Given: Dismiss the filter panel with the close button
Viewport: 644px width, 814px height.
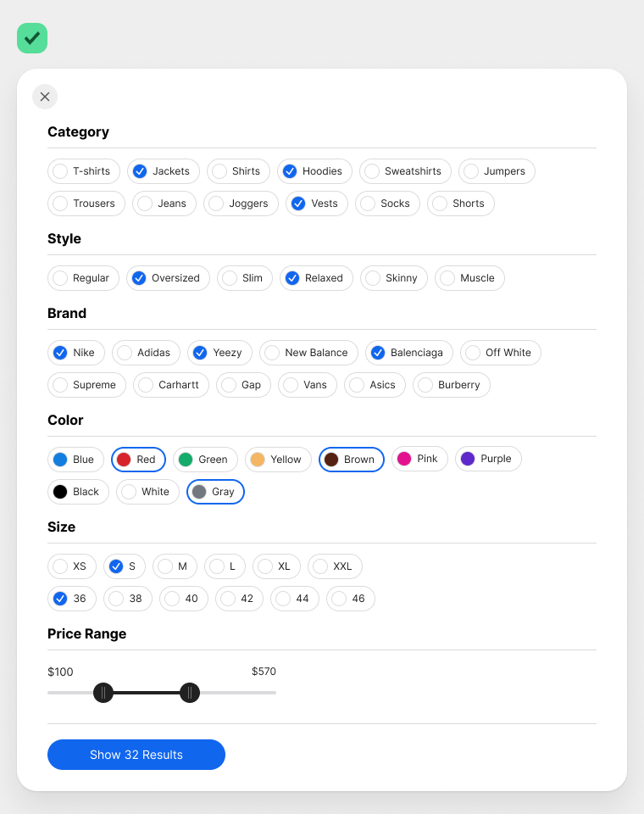Looking at the screenshot, I should [45, 96].
